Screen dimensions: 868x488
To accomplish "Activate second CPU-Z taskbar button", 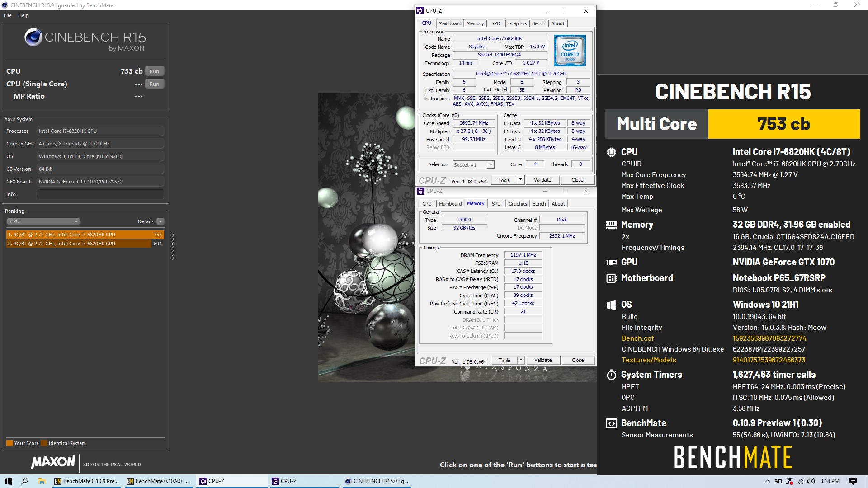I will [304, 481].
